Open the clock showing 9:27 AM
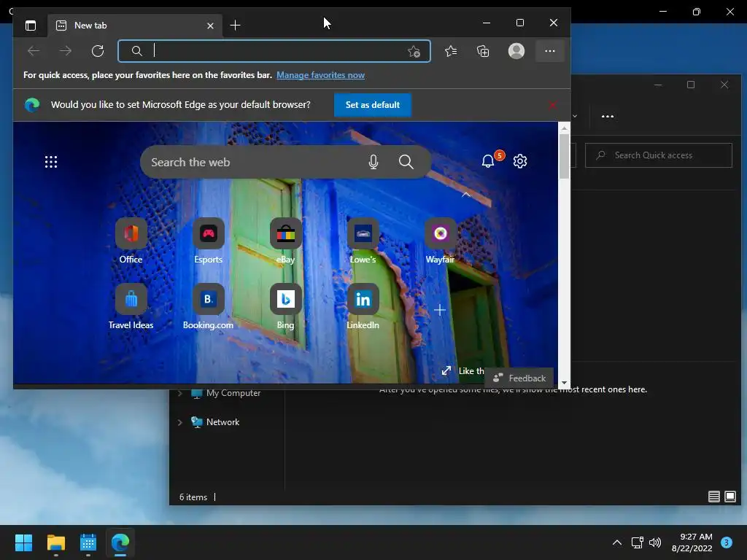 (x=692, y=542)
